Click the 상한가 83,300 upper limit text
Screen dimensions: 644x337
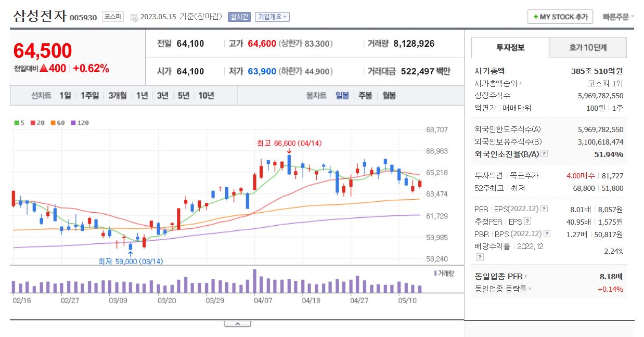(x=305, y=44)
